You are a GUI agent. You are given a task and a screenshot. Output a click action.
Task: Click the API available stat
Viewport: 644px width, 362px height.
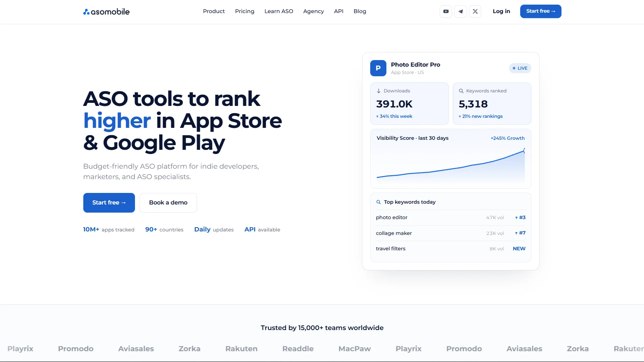(x=262, y=230)
